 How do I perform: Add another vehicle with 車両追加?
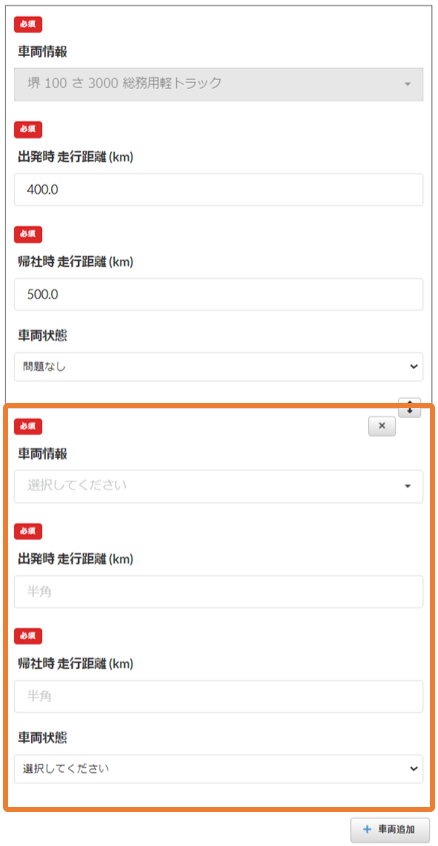390,829
